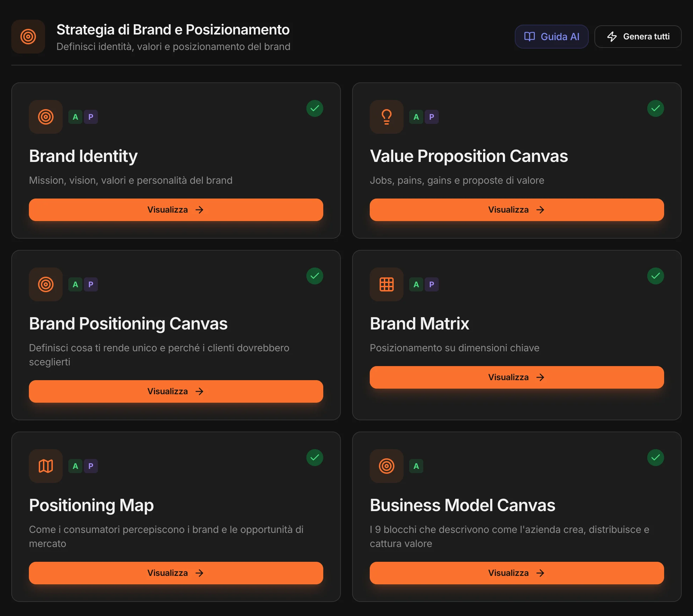This screenshot has height=616, width=693.
Task: Click the P badge on Brand Matrix card
Action: (432, 284)
